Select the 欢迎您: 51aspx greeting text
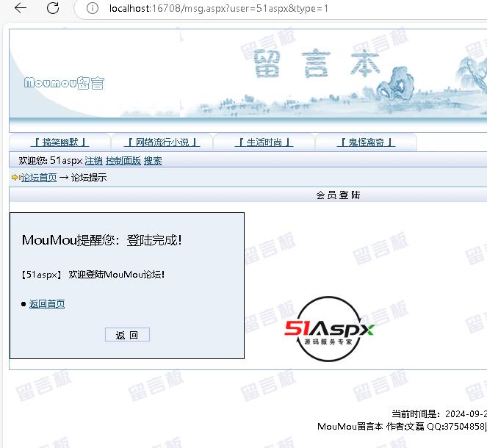The image size is (487, 448). pyautogui.click(x=50, y=161)
